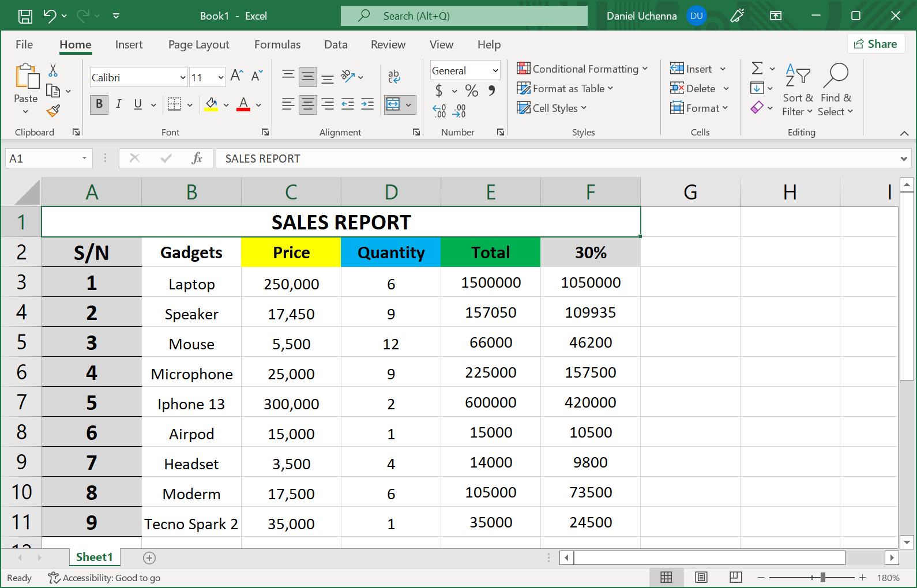
Task: Enable Page Layout view in status bar
Action: click(x=701, y=578)
